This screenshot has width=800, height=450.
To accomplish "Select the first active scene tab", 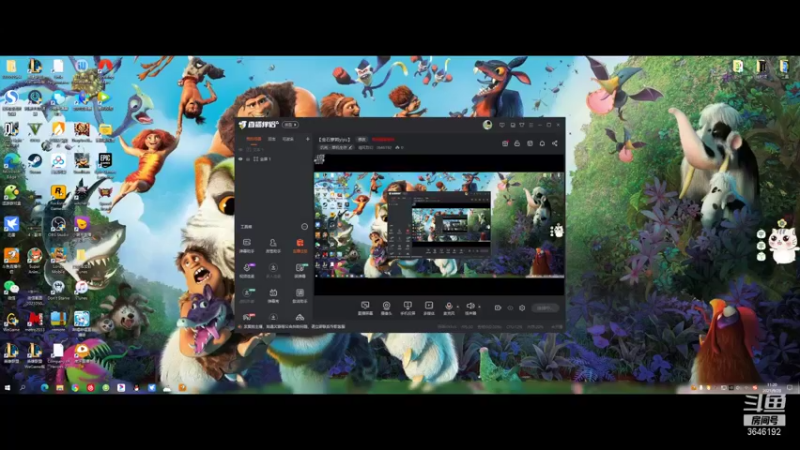I will click(254, 139).
